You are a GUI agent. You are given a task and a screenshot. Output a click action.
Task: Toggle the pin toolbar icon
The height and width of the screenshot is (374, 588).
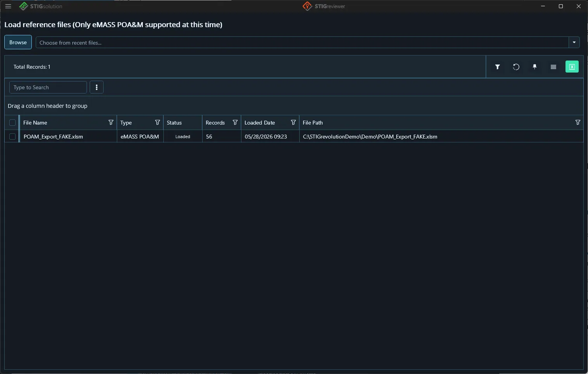point(535,67)
